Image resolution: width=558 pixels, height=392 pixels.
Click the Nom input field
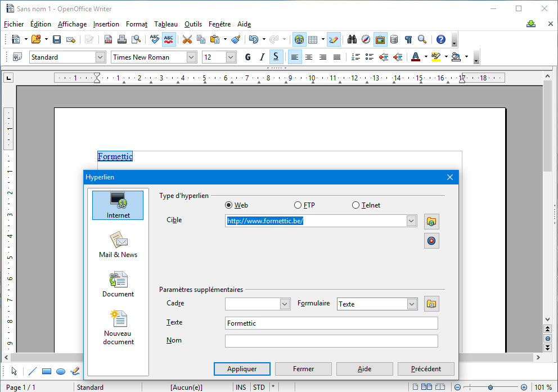[331, 341]
